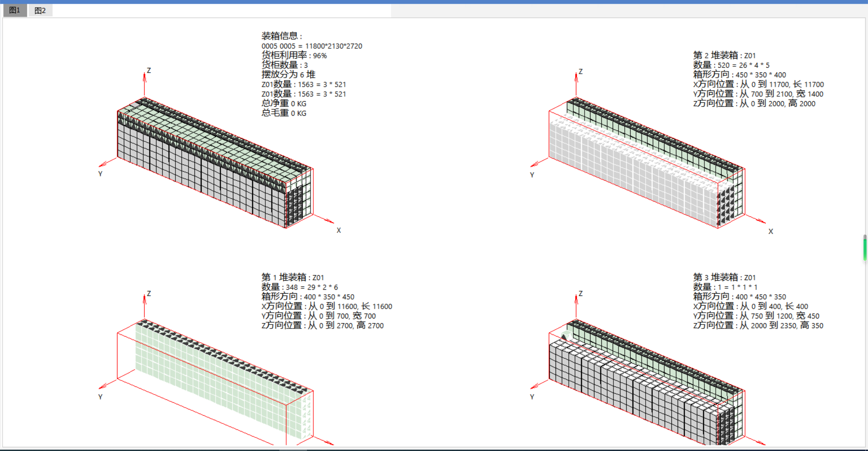868x451 pixels.
Task: Click the X position line with 长 11600
Action: pyautogui.click(x=327, y=306)
